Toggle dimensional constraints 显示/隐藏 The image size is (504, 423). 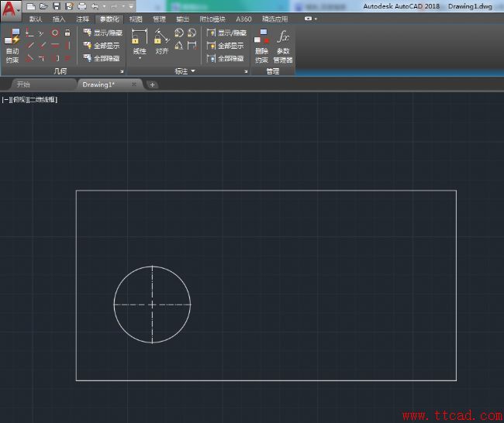click(x=226, y=33)
